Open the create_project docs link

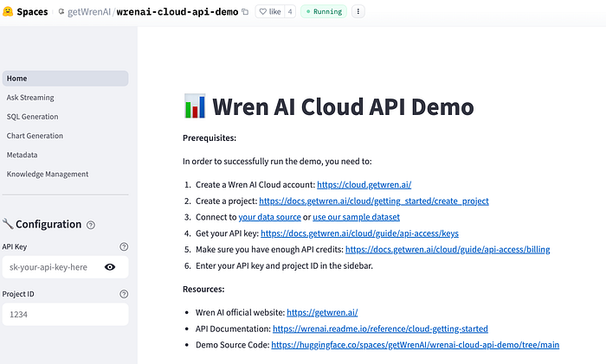(x=374, y=201)
